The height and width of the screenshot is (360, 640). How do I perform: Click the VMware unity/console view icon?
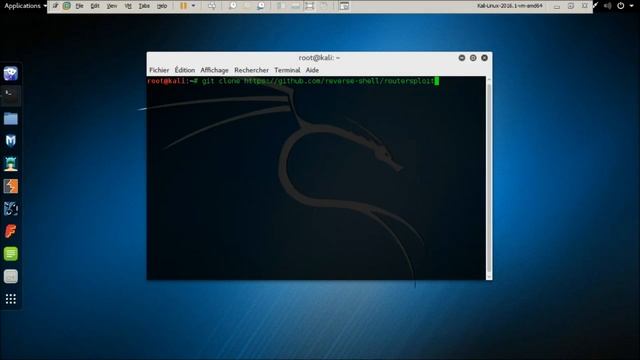(x=344, y=6)
